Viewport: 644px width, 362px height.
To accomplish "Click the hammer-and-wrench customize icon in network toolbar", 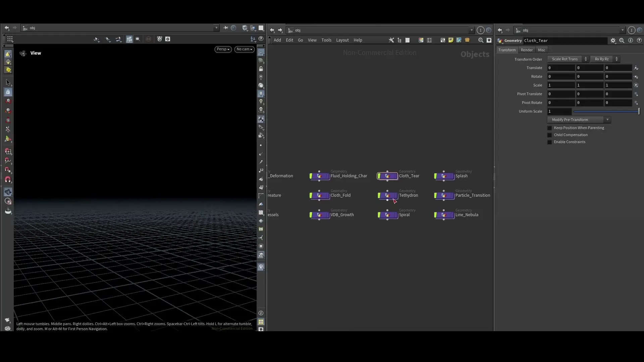I will click(391, 40).
